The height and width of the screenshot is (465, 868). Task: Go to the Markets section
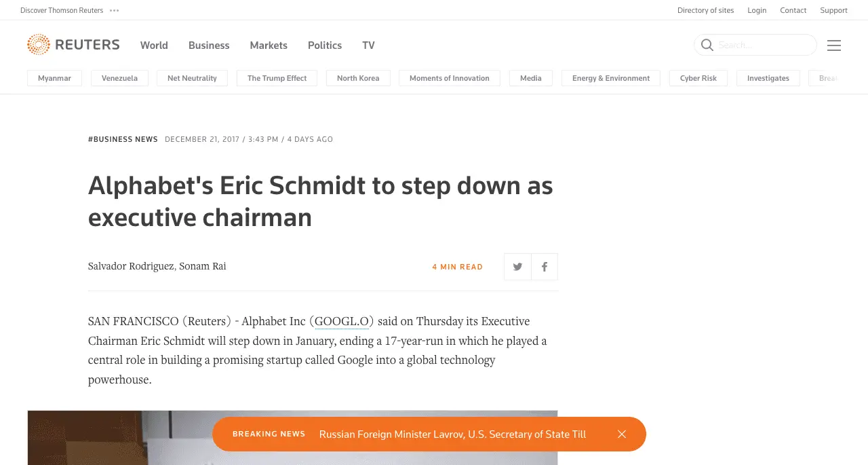(x=269, y=45)
